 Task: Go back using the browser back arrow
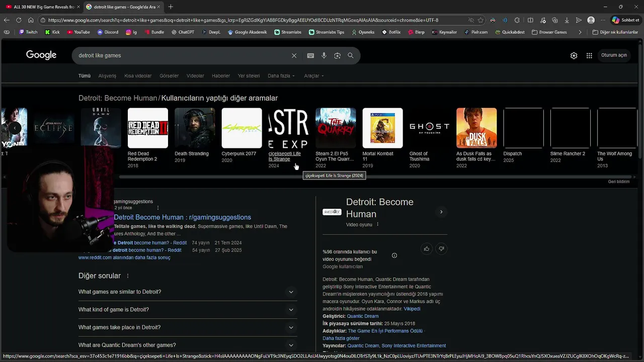pyautogui.click(x=7, y=20)
